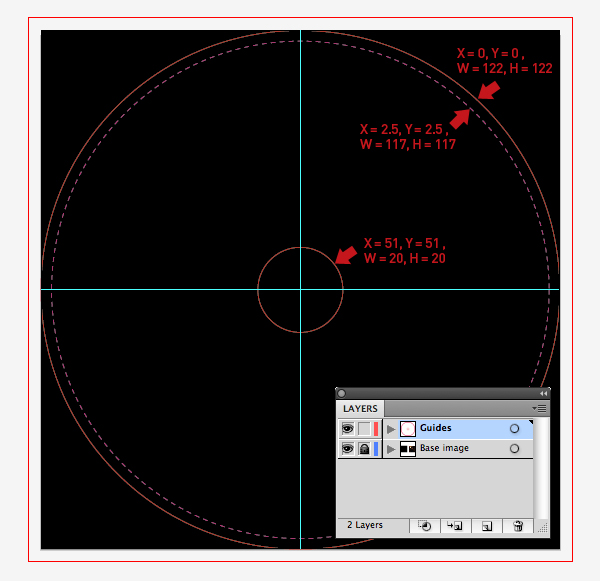Toggle the empty lock box for Guides layer

point(364,429)
